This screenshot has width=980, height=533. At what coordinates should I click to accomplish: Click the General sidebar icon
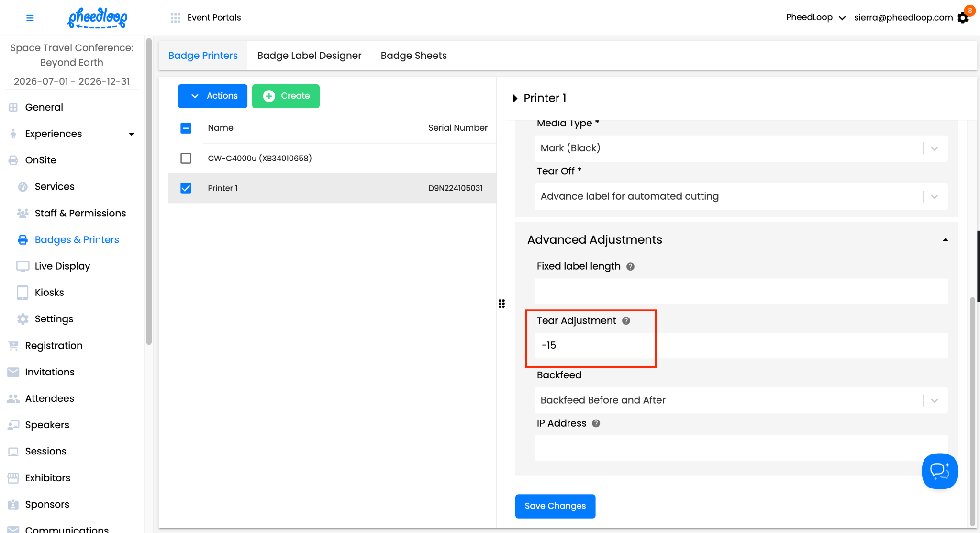pos(13,107)
